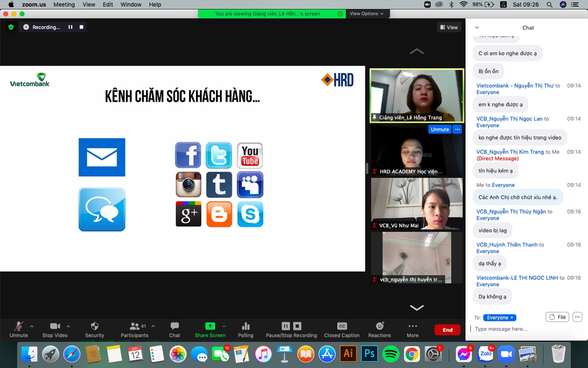Stop recording via top-left indicator square
The image size is (588, 368).
(82, 27)
